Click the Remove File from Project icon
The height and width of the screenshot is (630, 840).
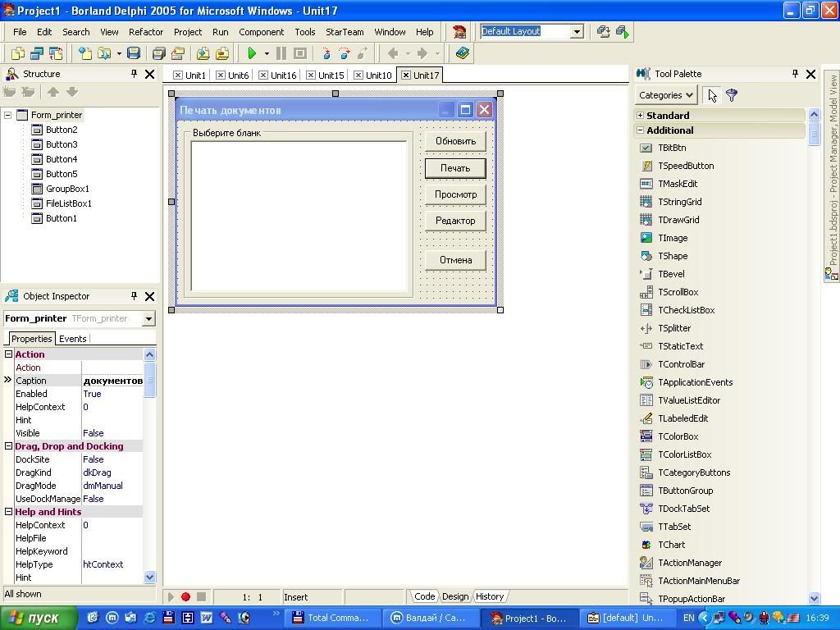(221, 53)
